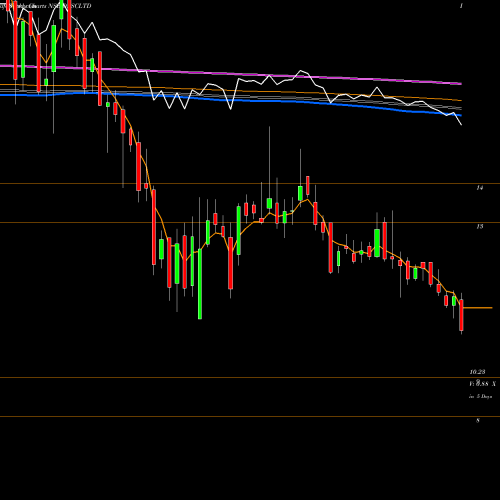Click the last red candlestick on the right
This screenshot has height=500, width=500.
tap(461, 315)
